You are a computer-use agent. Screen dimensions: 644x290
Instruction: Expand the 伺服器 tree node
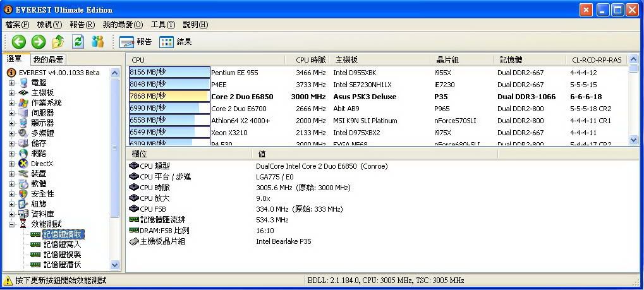point(11,113)
